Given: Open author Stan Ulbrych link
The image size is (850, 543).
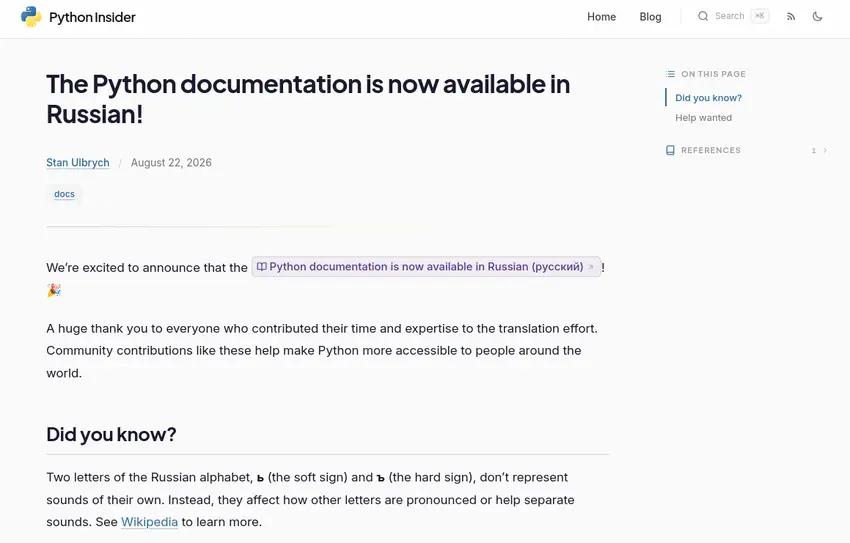Looking at the screenshot, I should (78, 163).
